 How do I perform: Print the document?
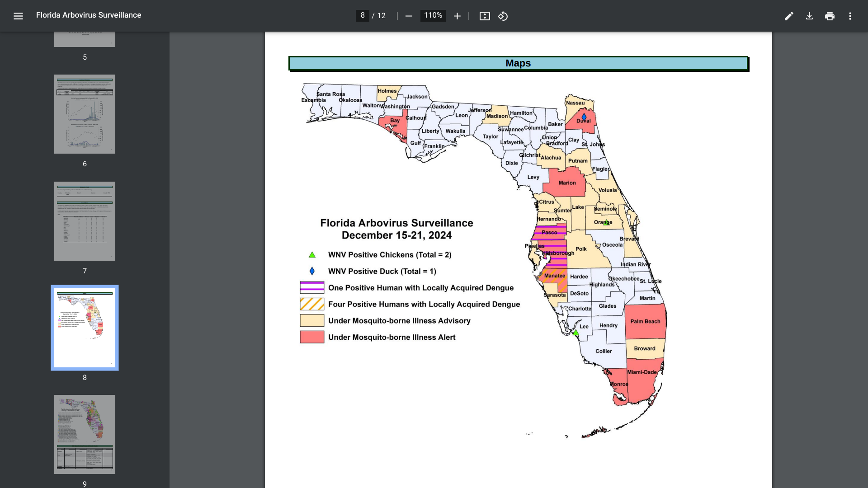(830, 16)
